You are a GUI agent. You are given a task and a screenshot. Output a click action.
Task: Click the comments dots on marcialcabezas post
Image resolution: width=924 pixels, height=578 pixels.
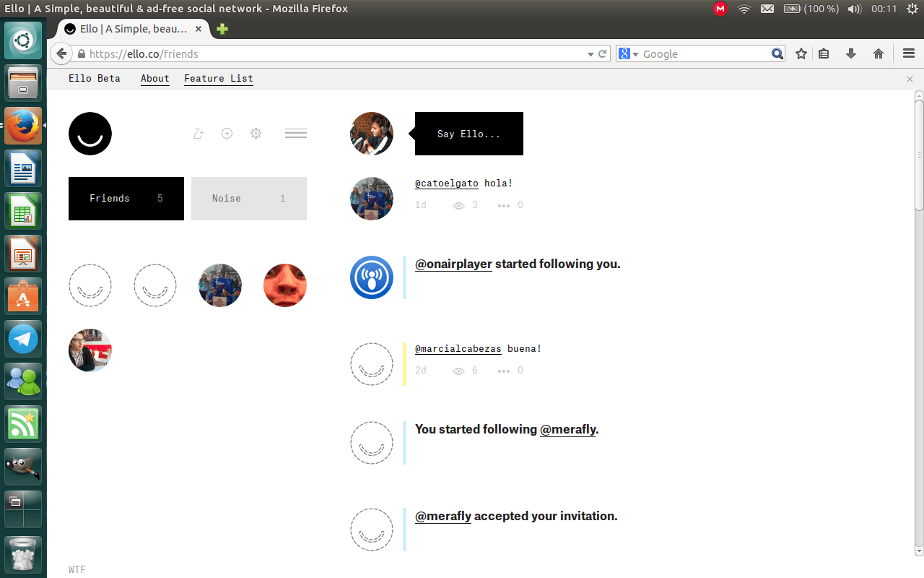(504, 371)
